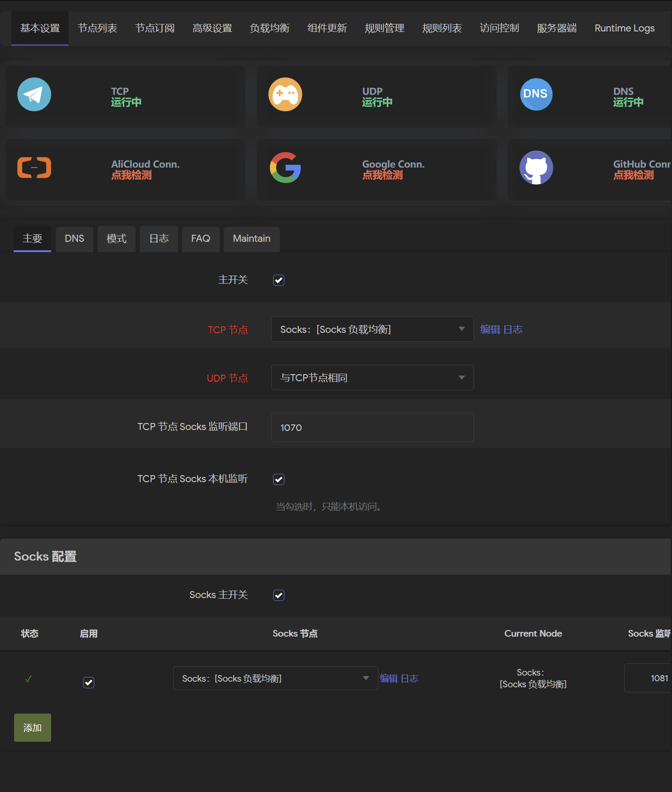The image size is (672, 792).
Task: Select the 基本设置 tab
Action: point(40,28)
